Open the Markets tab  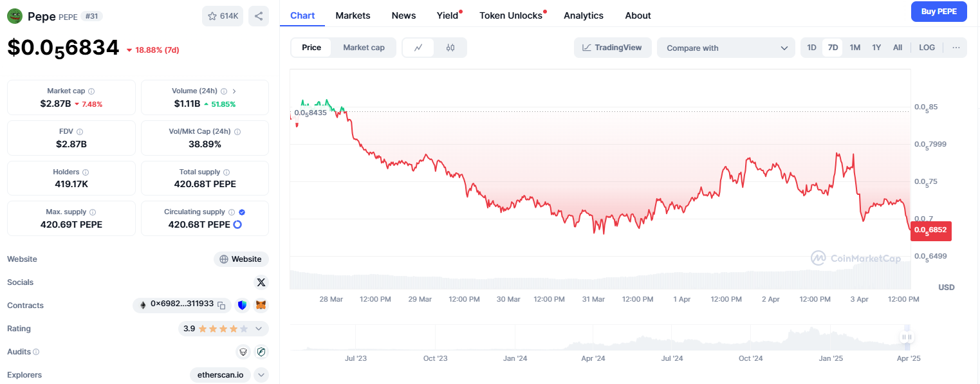point(353,15)
